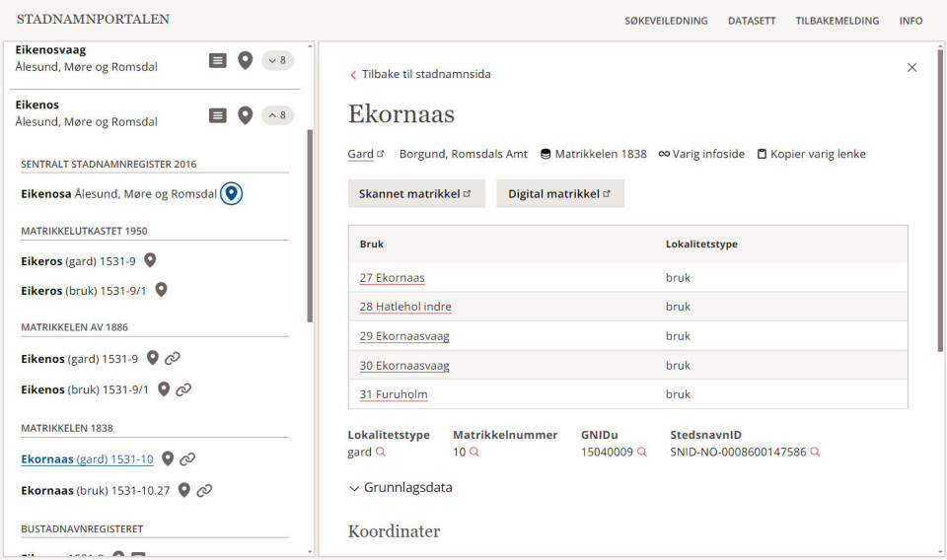Click magnifier next to GNIDu 15040009

[x=642, y=453]
